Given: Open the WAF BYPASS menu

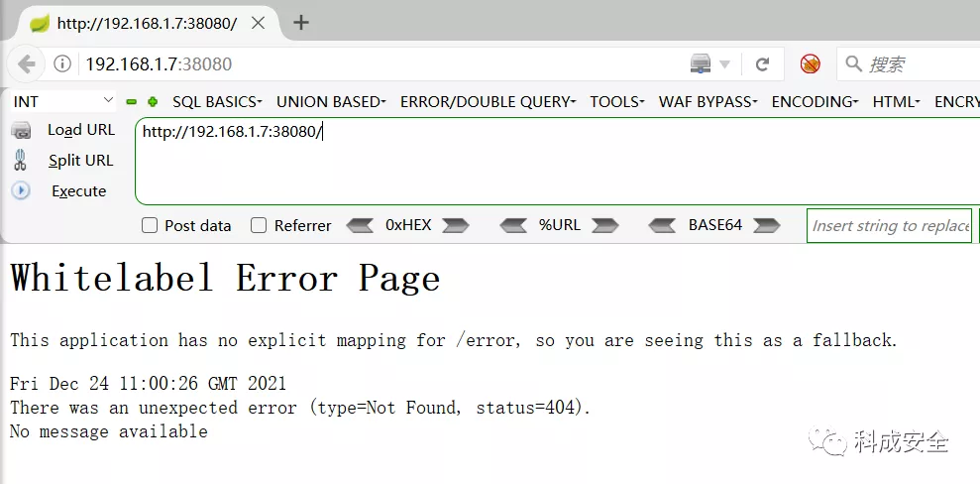Looking at the screenshot, I should [x=708, y=102].
